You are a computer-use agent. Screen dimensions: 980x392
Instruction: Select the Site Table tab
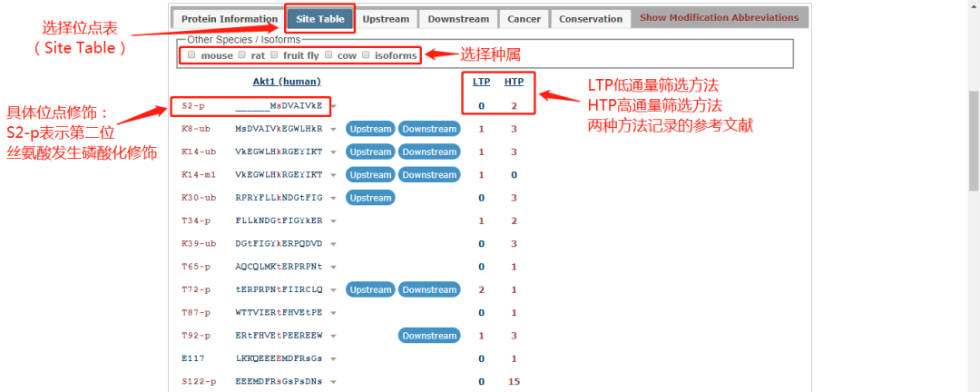[320, 19]
